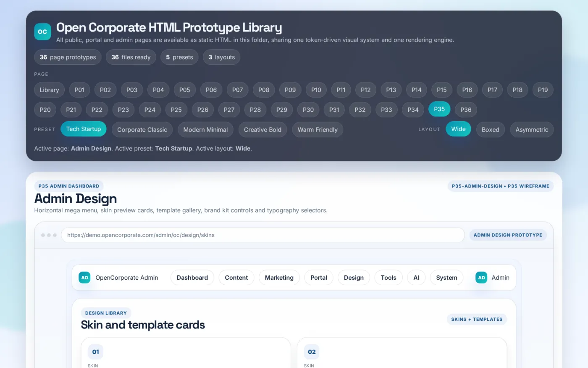The image size is (588, 368).
Task: Go to page P04
Action: (158, 90)
